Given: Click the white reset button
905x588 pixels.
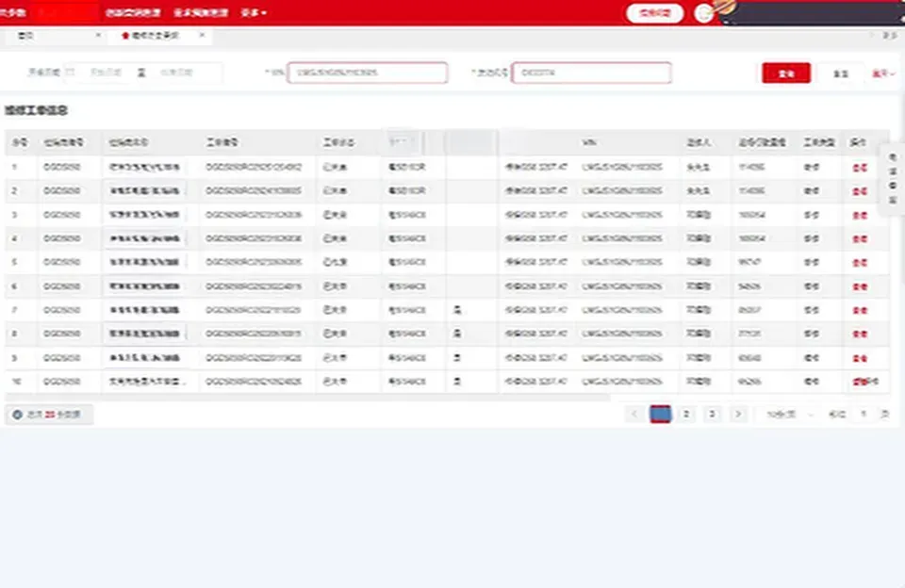Looking at the screenshot, I should click(x=844, y=73).
